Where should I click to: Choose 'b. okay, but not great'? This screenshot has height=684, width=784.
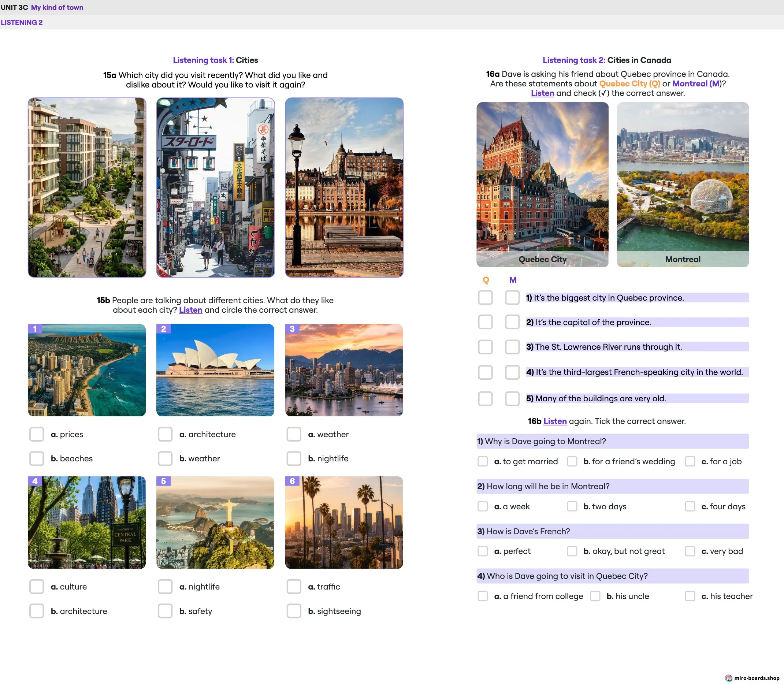click(572, 551)
